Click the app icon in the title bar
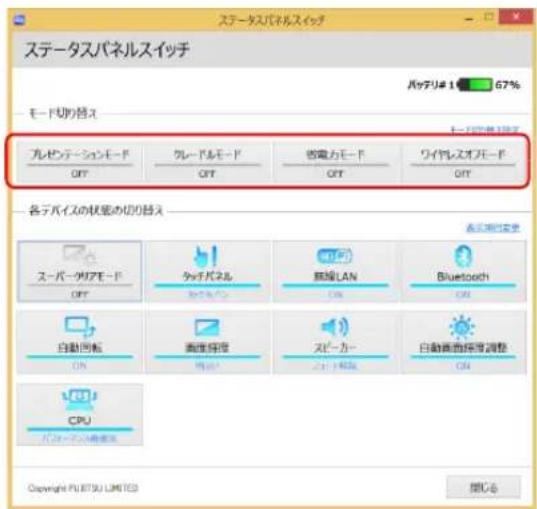This screenshot has width=537, height=509. click(x=20, y=20)
